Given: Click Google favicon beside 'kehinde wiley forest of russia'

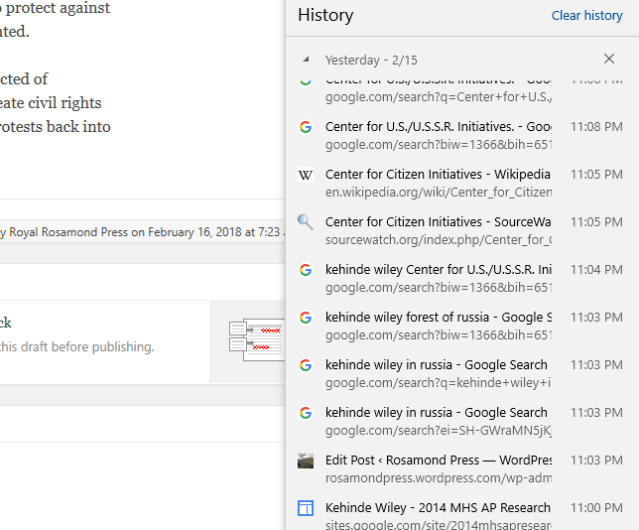Looking at the screenshot, I should [306, 317].
